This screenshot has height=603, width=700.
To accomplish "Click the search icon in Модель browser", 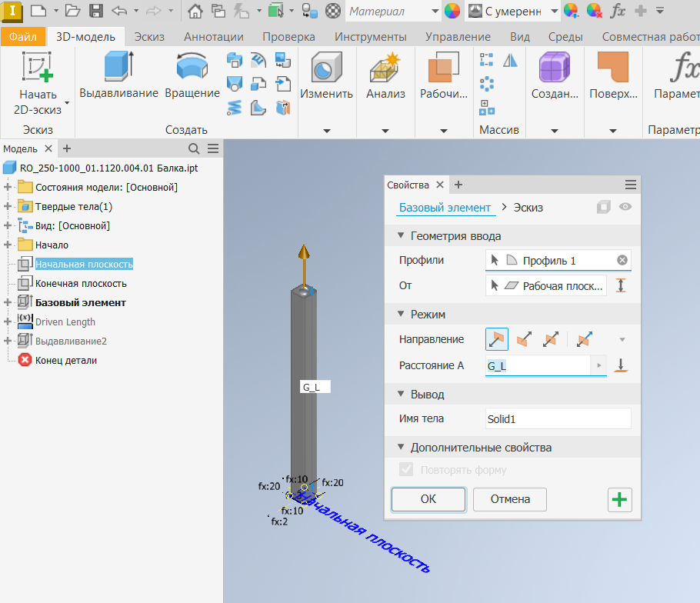I will coord(194,148).
